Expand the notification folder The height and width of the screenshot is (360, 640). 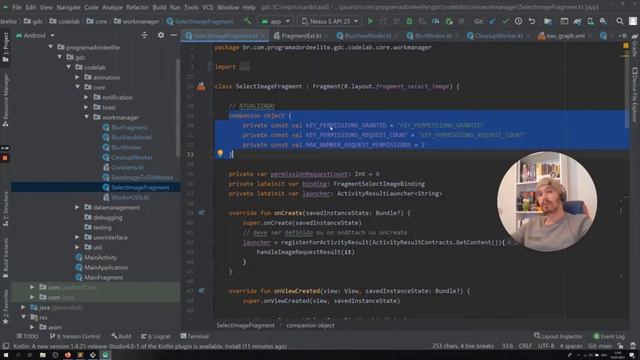pos(87,97)
